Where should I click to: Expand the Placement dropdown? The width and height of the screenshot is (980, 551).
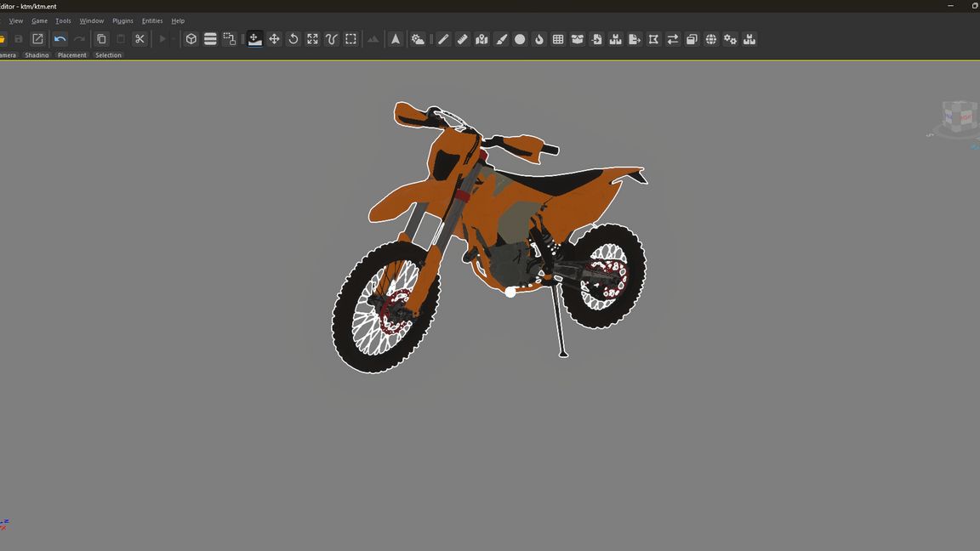pos(72,55)
